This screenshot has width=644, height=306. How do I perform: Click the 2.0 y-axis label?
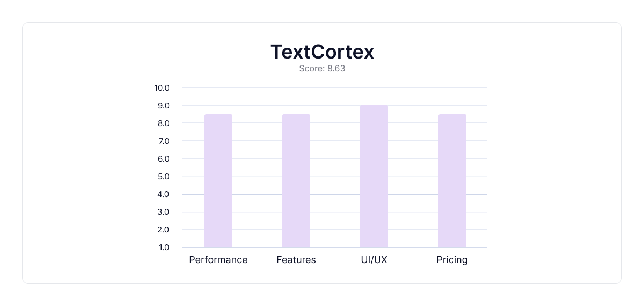coord(163,230)
